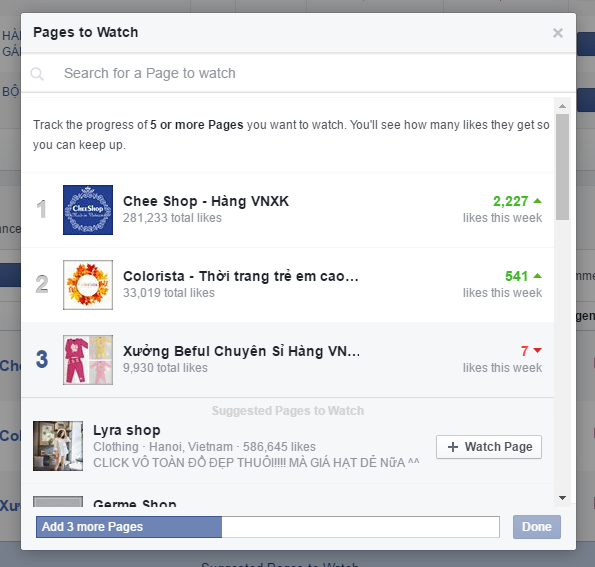Close the Pages to Watch dialog

tap(557, 33)
